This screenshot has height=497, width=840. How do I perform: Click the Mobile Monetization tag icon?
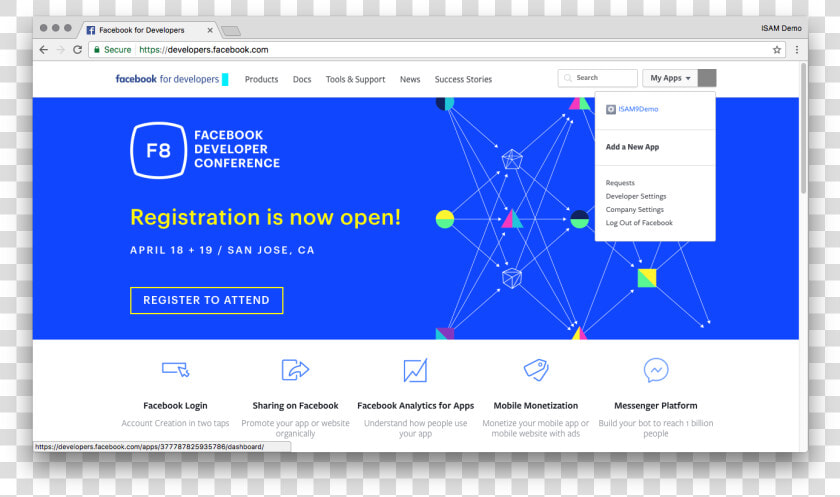pos(536,370)
